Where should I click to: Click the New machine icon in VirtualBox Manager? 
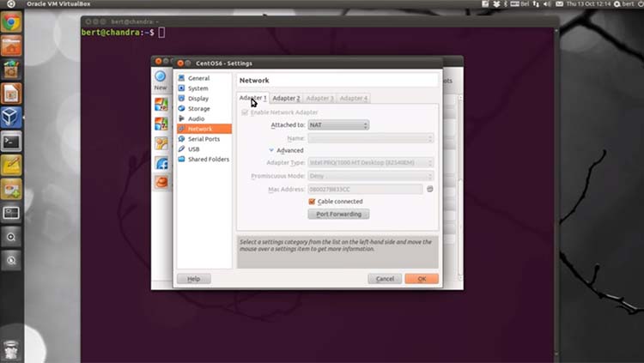161,81
